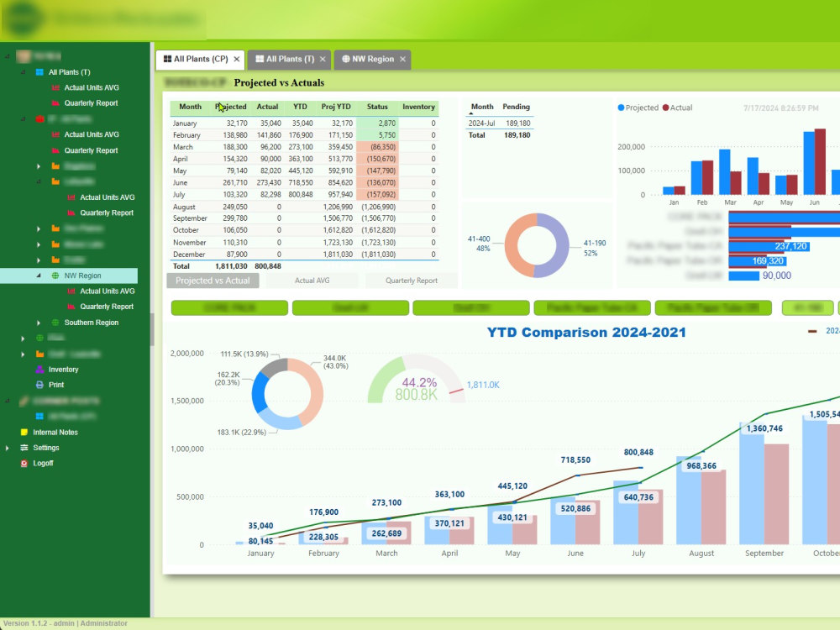The height and width of the screenshot is (630, 840).
Task: Open Settings in the sidebar
Action: point(46,448)
